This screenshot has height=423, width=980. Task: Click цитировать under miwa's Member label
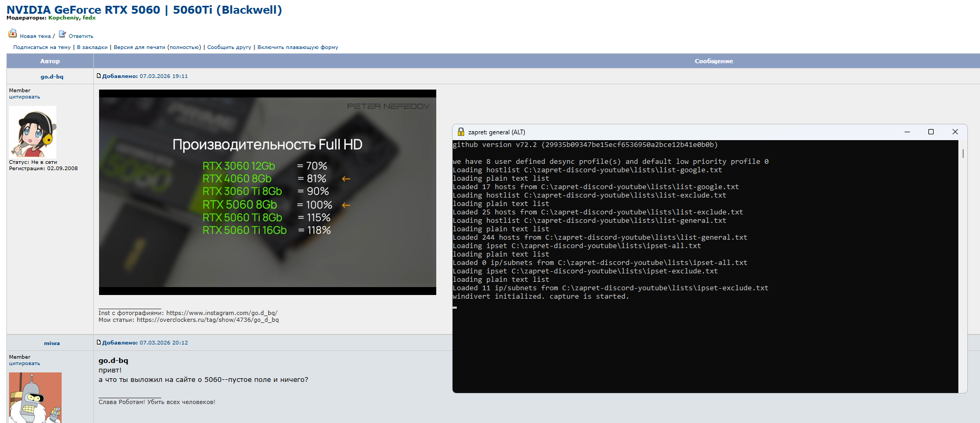[24, 363]
